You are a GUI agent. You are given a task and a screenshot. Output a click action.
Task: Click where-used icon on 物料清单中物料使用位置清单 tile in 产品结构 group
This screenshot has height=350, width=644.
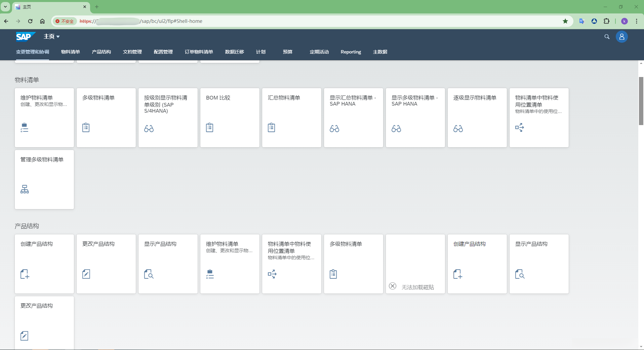(272, 274)
